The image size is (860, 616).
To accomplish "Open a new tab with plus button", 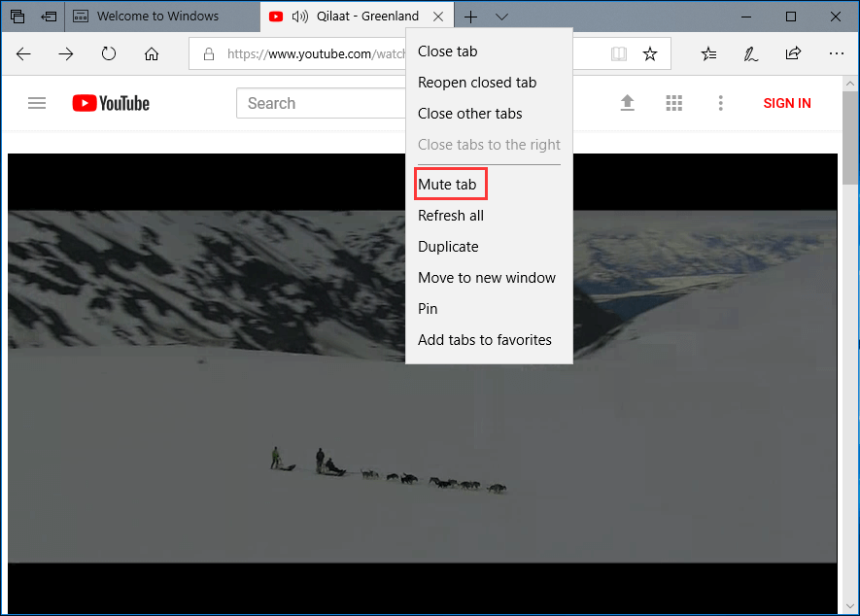I will pos(470,17).
